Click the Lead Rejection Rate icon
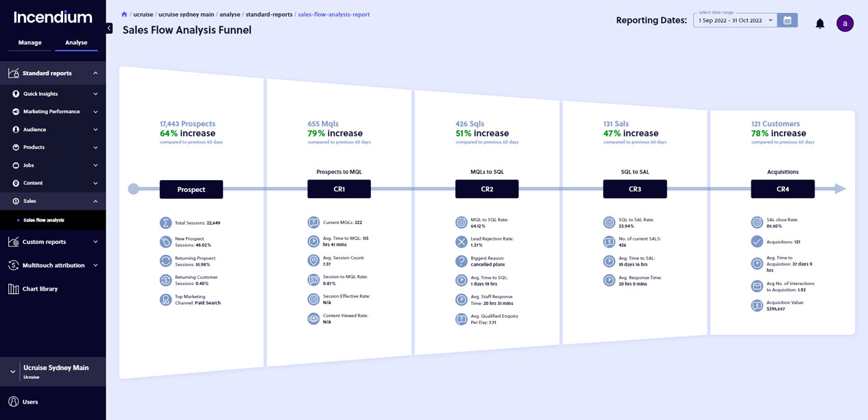Image resolution: width=868 pixels, height=420 pixels. [x=461, y=242]
